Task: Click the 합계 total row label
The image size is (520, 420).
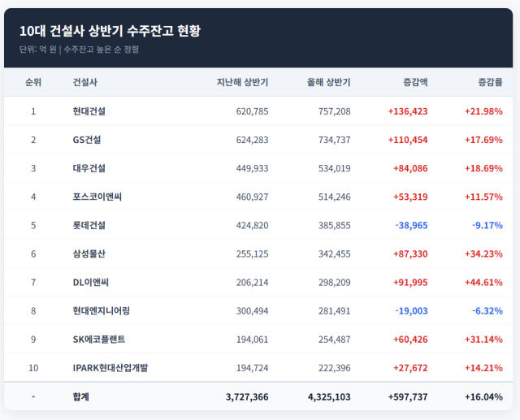Action: point(81,396)
